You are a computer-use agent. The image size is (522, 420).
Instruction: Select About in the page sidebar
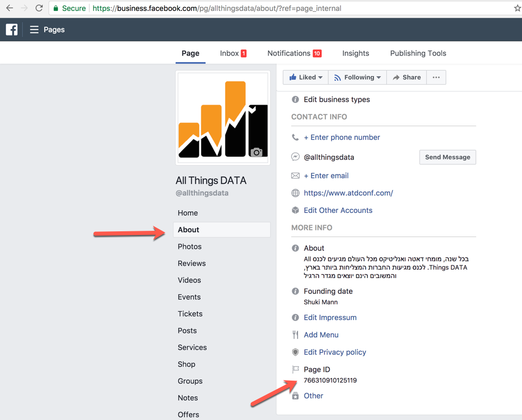point(222,230)
